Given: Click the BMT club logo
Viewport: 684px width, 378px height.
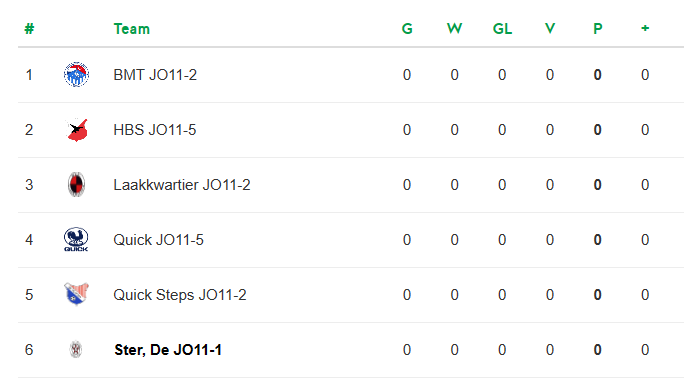Looking at the screenshot, I should pos(76,75).
